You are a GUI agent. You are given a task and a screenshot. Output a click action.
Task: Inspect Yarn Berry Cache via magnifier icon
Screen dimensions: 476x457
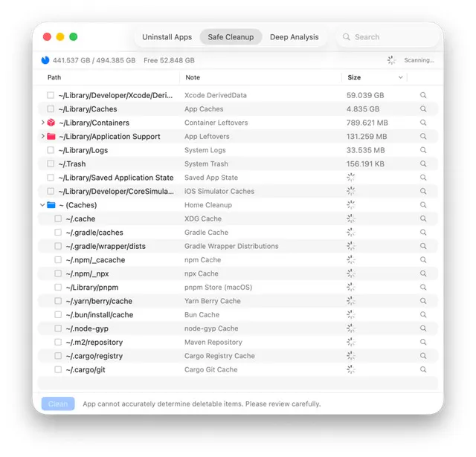[x=423, y=301]
